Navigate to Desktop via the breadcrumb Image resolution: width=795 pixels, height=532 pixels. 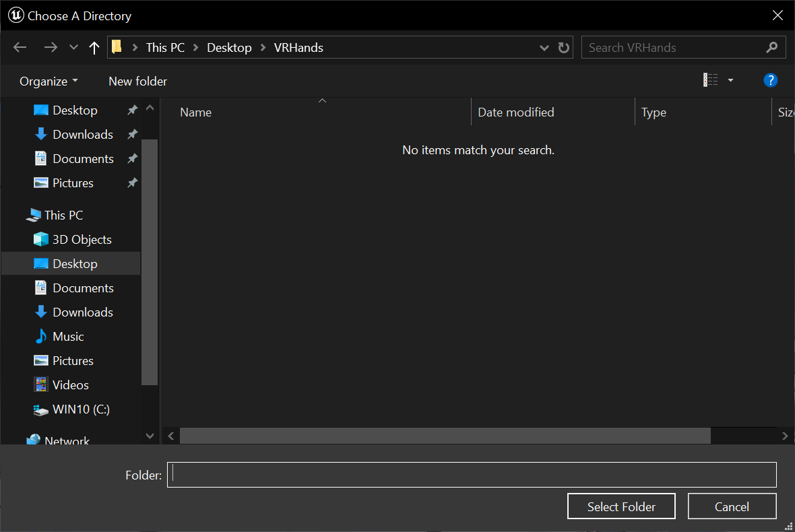pyautogui.click(x=229, y=47)
